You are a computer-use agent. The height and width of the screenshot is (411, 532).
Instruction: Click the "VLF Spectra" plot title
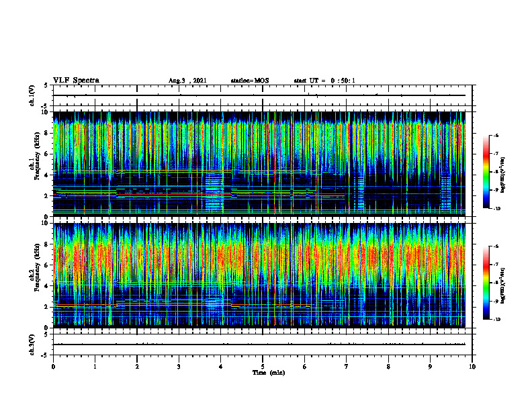[x=76, y=81]
